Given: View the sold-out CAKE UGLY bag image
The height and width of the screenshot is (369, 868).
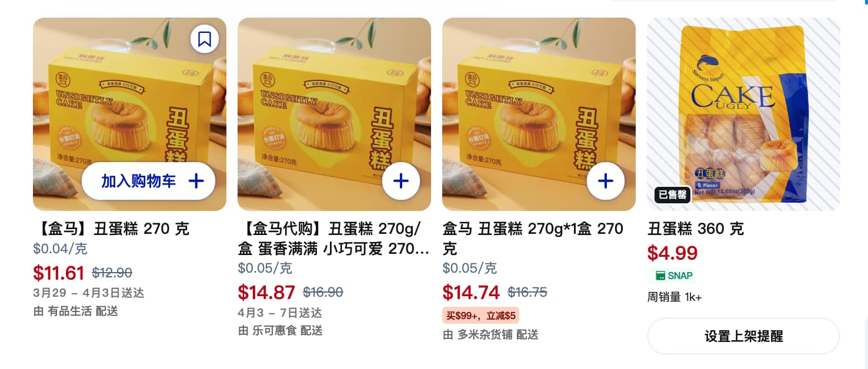Looking at the screenshot, I should point(743,114).
